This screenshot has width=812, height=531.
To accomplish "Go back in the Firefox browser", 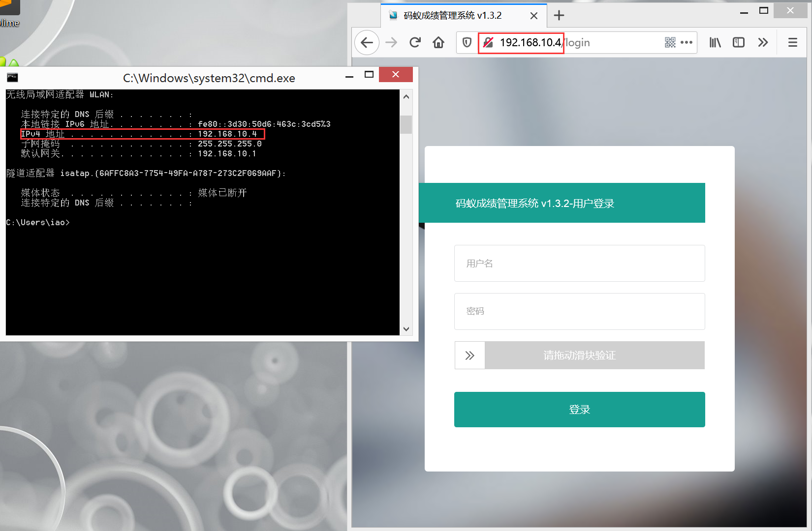I will (367, 43).
